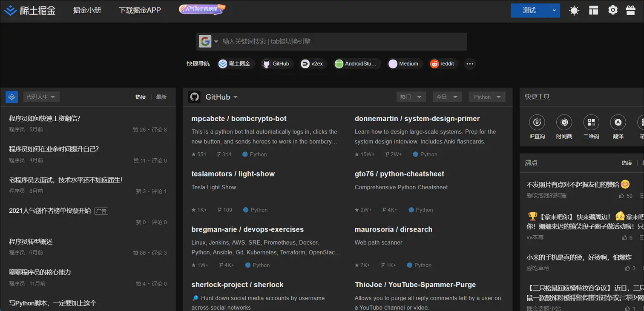Open 稀土掘金 quick navigation shortcut
Image resolution: width=644 pixels, height=311 pixels.
236,64
